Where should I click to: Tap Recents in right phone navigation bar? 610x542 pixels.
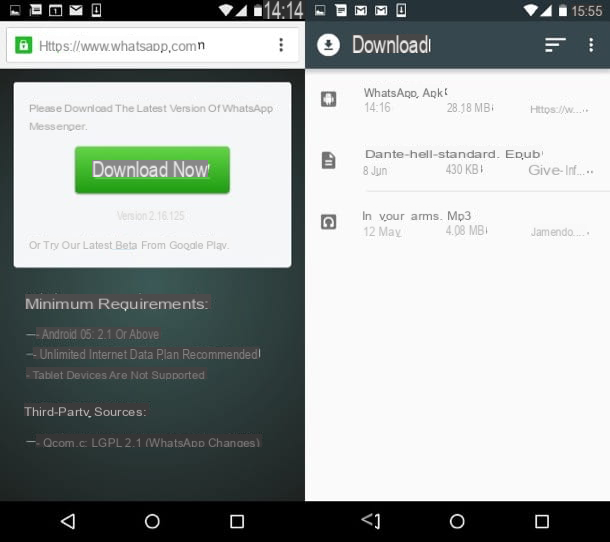click(542, 521)
